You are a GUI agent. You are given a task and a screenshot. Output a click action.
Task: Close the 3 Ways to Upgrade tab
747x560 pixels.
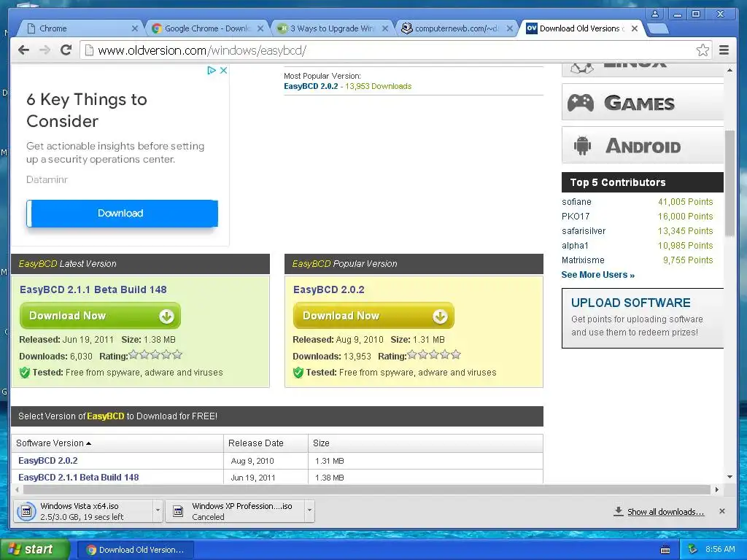pos(385,28)
